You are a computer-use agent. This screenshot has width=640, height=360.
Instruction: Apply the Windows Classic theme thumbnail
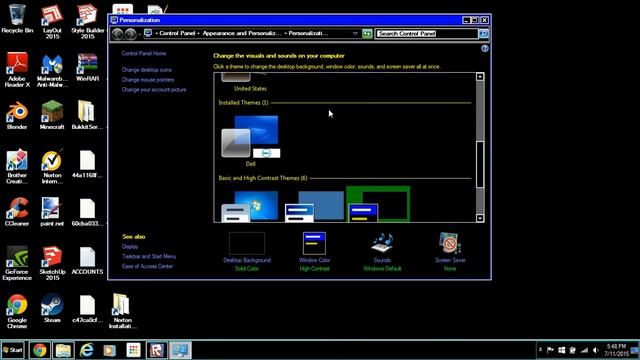(314, 207)
